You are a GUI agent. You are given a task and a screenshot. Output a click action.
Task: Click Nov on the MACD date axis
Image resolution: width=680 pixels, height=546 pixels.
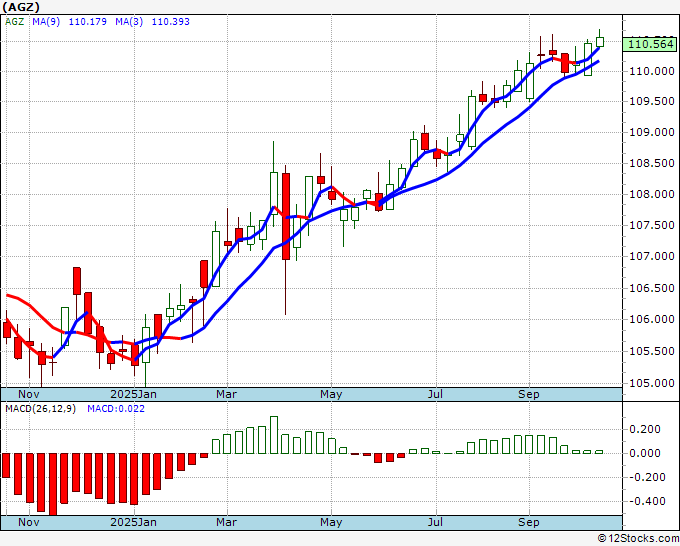pos(29,522)
